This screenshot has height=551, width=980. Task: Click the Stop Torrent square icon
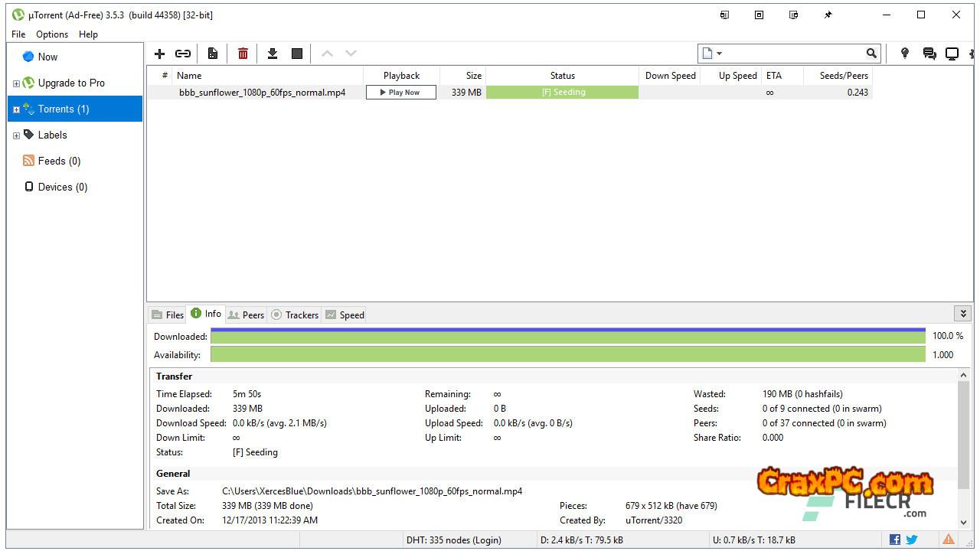point(297,54)
